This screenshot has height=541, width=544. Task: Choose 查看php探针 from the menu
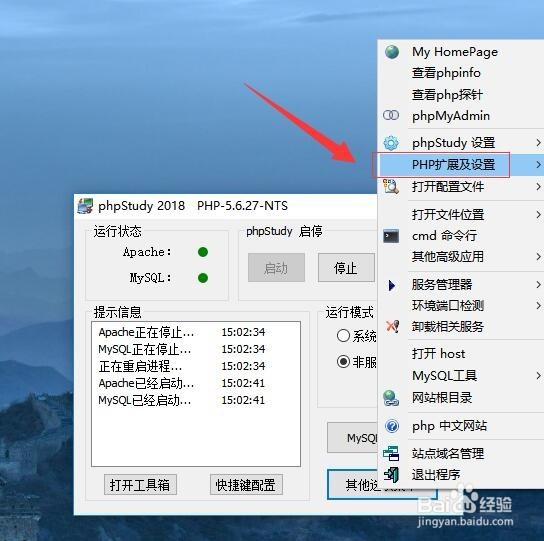[x=461, y=94]
